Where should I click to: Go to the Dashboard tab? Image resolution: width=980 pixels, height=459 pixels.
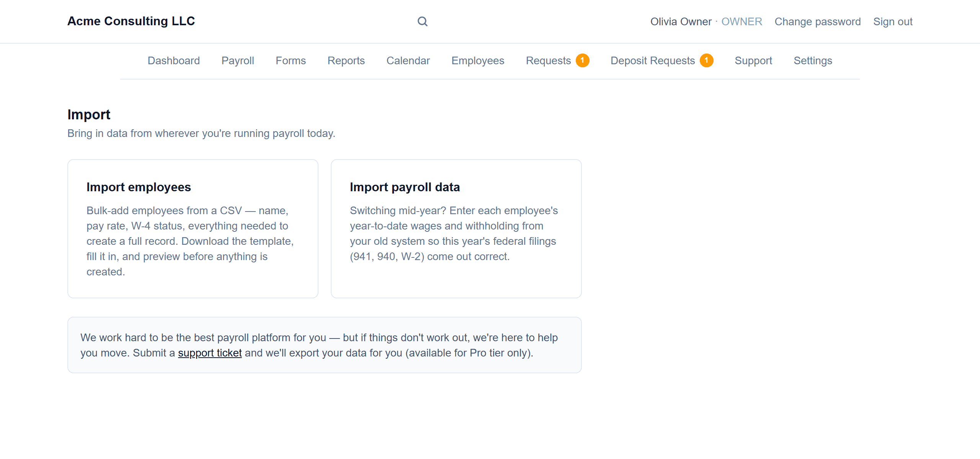tap(174, 60)
